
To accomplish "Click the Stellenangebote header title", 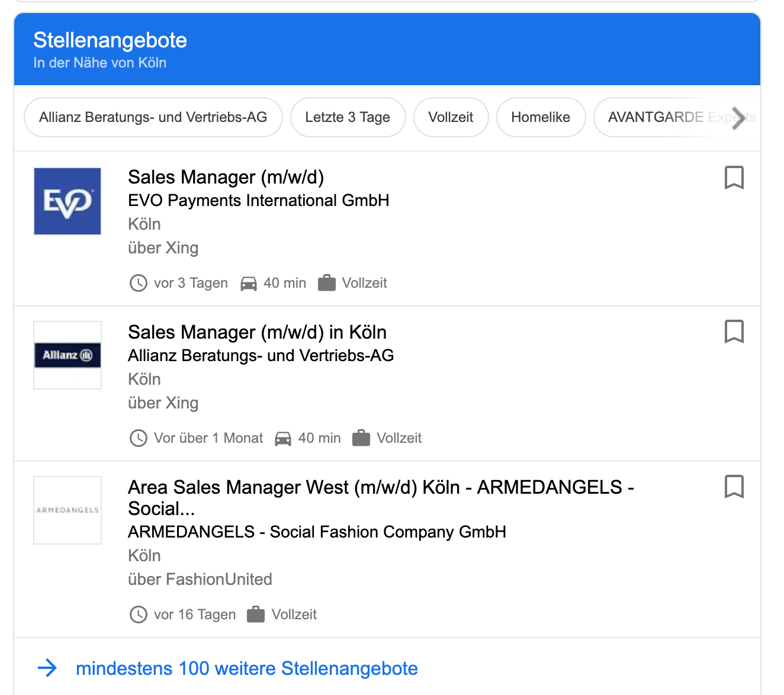I will point(110,40).
